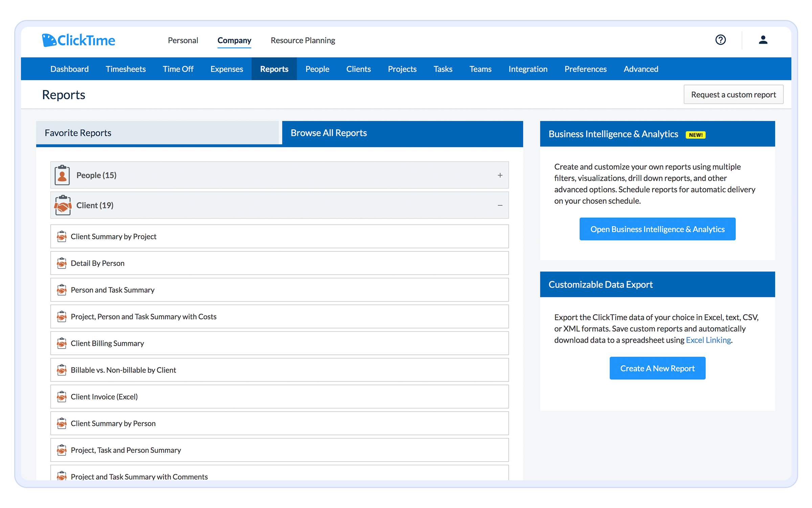Open the Detail By Person report
Viewport: 812px width, 508px height.
[x=97, y=263]
